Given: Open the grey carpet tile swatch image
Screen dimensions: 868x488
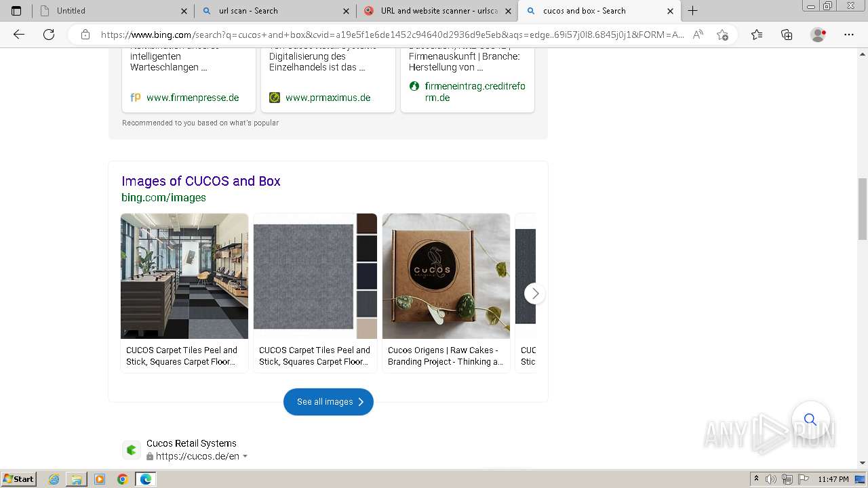Looking at the screenshot, I should tap(315, 276).
